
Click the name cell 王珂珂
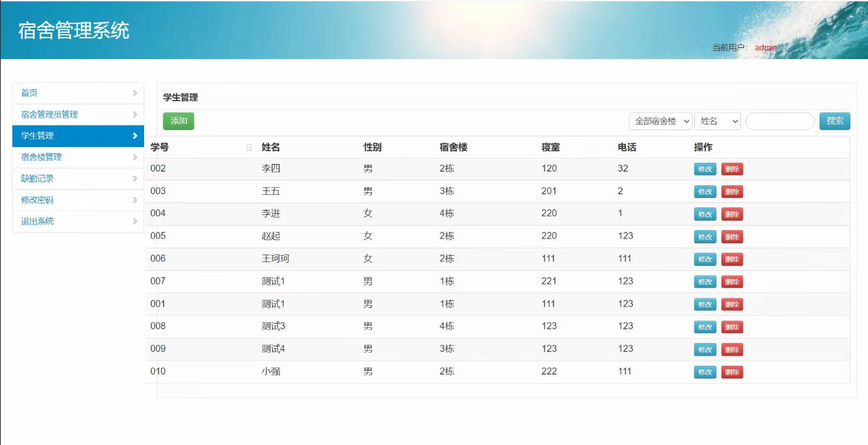pos(275,258)
